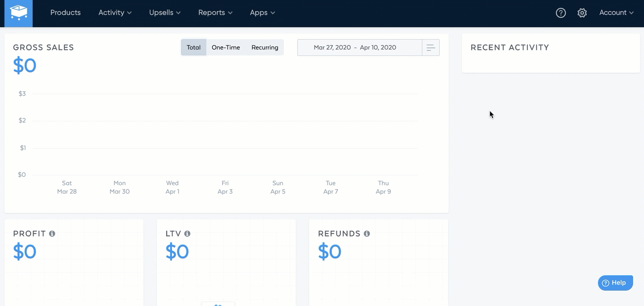644x306 pixels.
Task: Click the date range filter lines icon
Action: (x=430, y=48)
